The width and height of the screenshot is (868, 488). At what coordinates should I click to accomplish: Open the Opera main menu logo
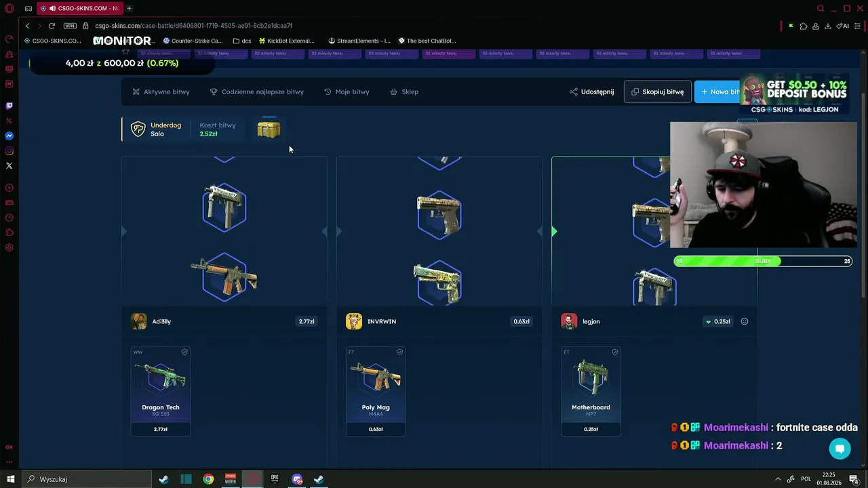point(9,9)
